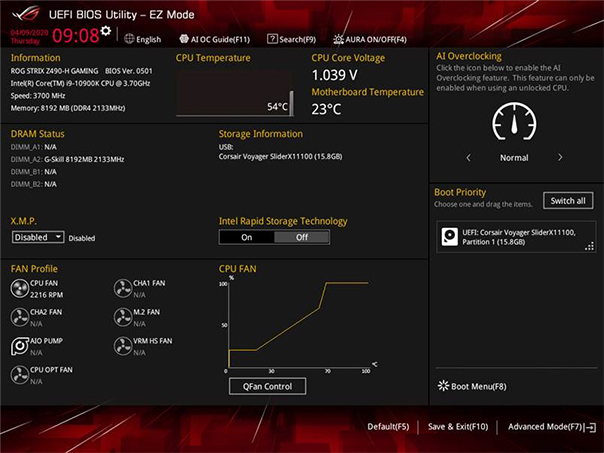Click the Corsair Voyager USB storage entry
Screen dimensions: 604x453
point(280,157)
